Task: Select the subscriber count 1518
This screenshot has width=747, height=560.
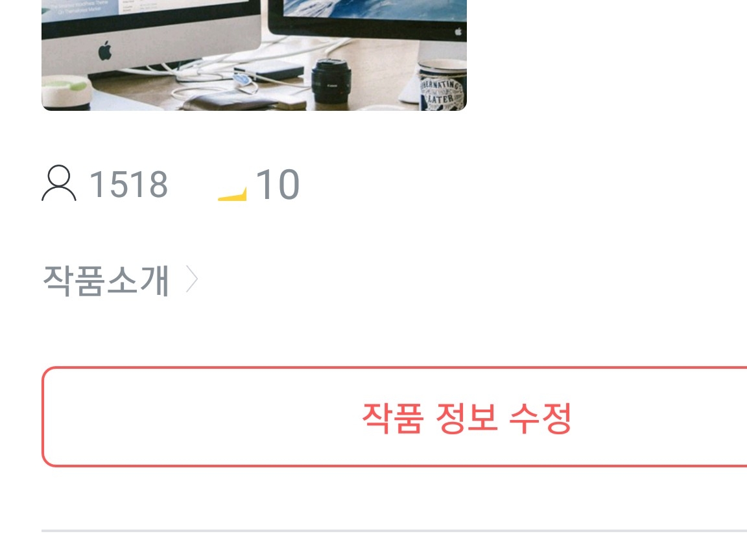Action: coord(128,184)
